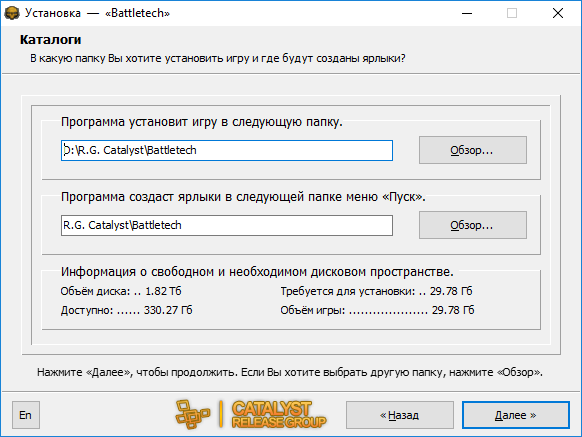Viewport: 582px width, 437px height.
Task: Continue installation with the Далее button
Action: point(516,415)
